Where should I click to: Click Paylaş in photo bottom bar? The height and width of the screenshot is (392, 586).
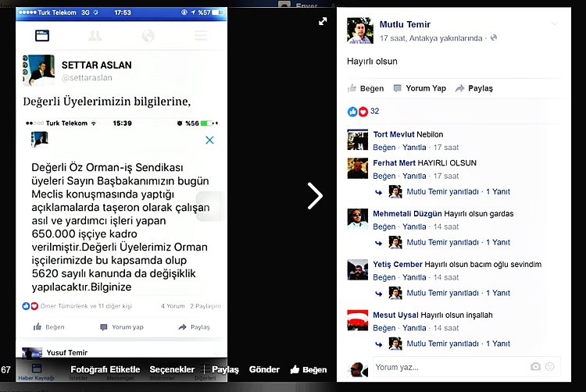click(x=225, y=369)
